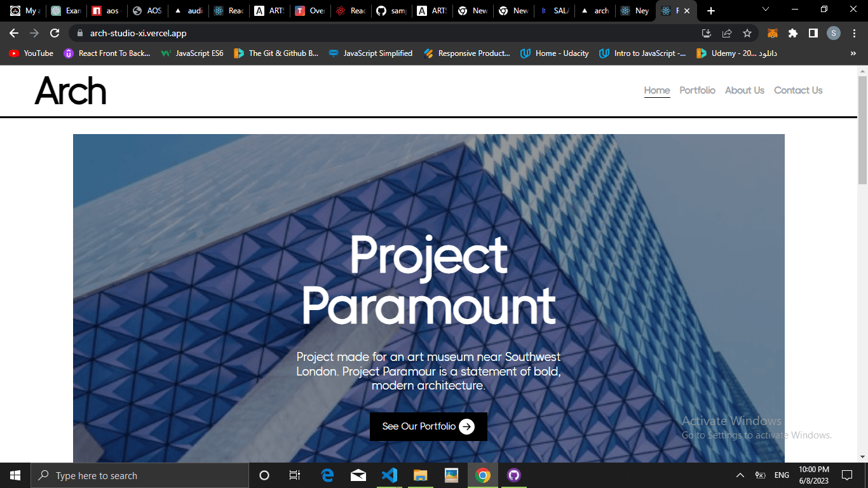Viewport: 868px width, 488px height.
Task: Click the See Our Portfolio button
Action: (428, 426)
